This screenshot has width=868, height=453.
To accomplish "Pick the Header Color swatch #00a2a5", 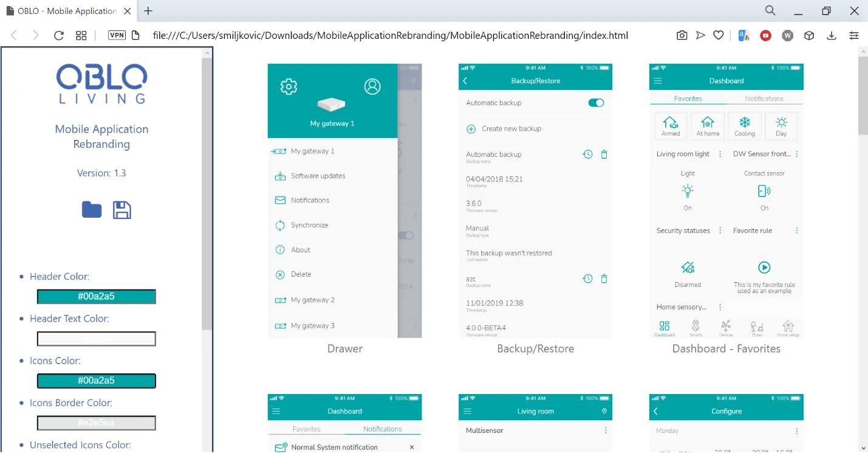I will point(97,297).
